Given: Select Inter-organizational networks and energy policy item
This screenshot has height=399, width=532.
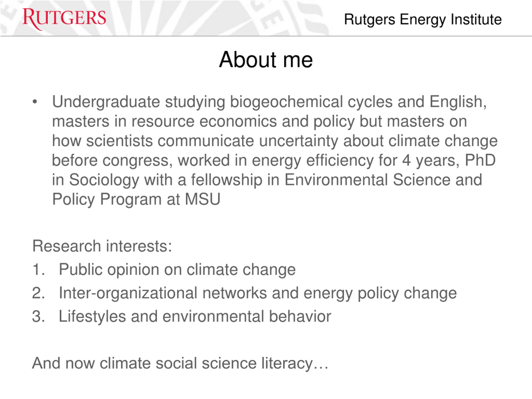Looking at the screenshot, I should click(258, 293).
